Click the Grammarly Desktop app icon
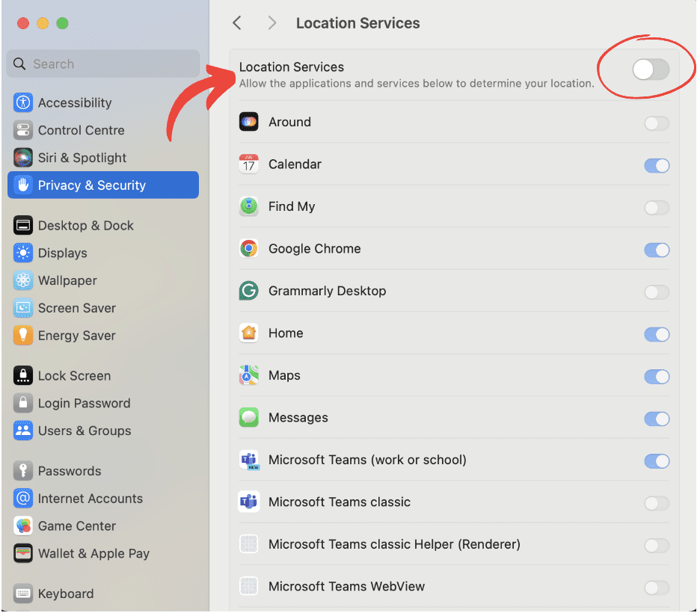The width and height of the screenshot is (700, 613). [248, 291]
